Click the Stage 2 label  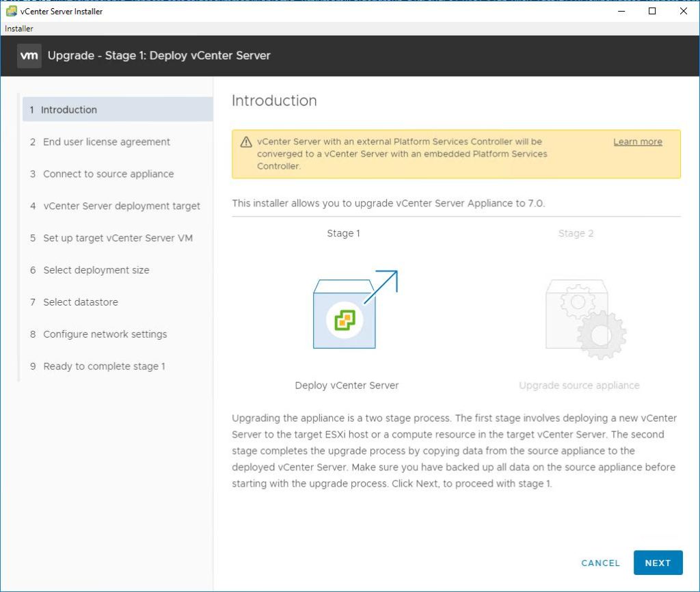(x=576, y=234)
